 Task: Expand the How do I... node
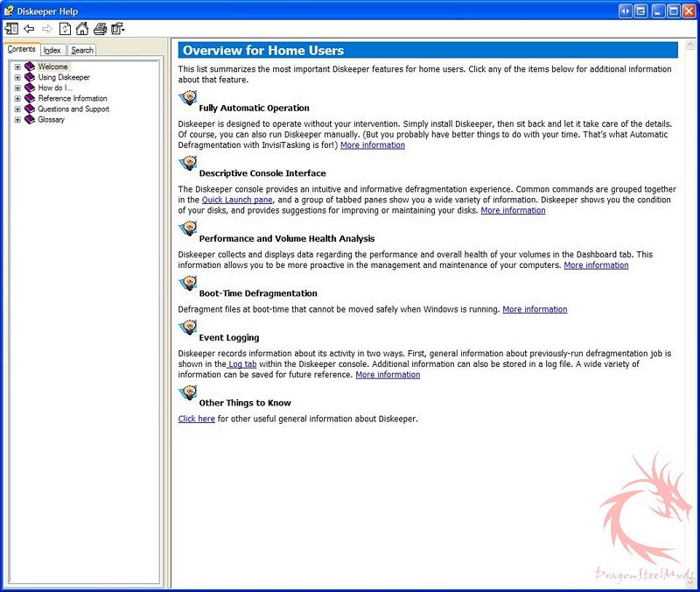pos(17,88)
